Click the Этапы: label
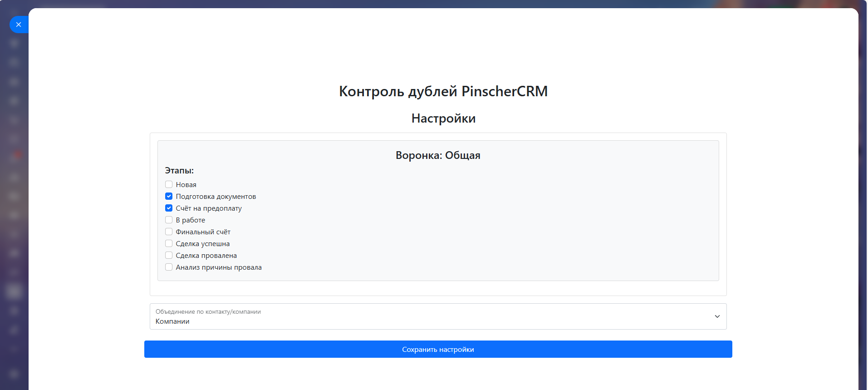868x390 pixels. (179, 171)
